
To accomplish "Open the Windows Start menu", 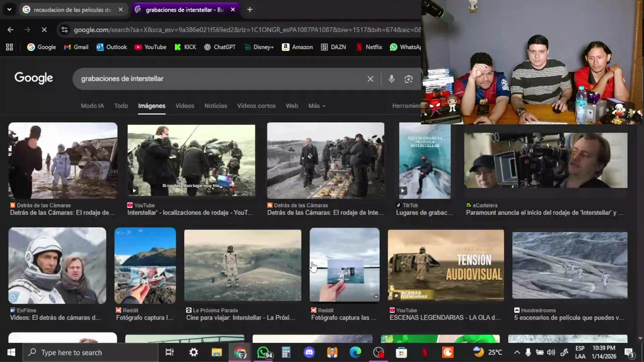I will point(11,352).
